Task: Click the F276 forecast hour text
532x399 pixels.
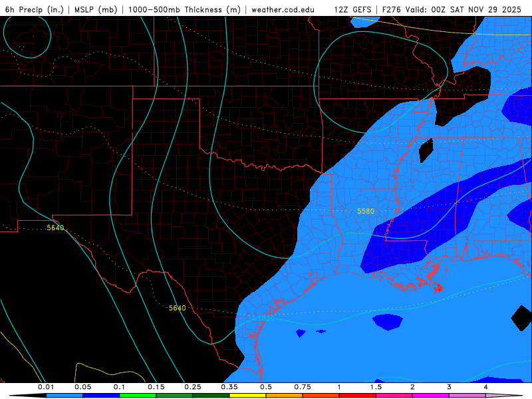Action: tap(392, 10)
